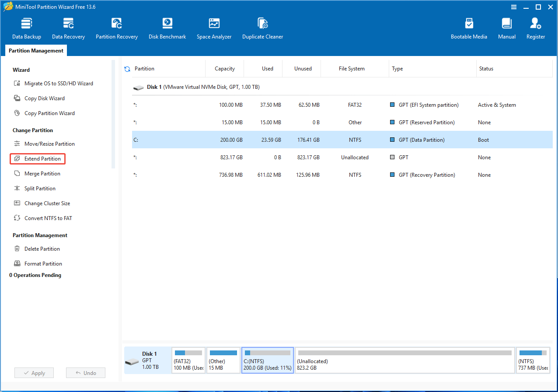This screenshot has width=558, height=392.
Task: Register the application
Action: (535, 27)
